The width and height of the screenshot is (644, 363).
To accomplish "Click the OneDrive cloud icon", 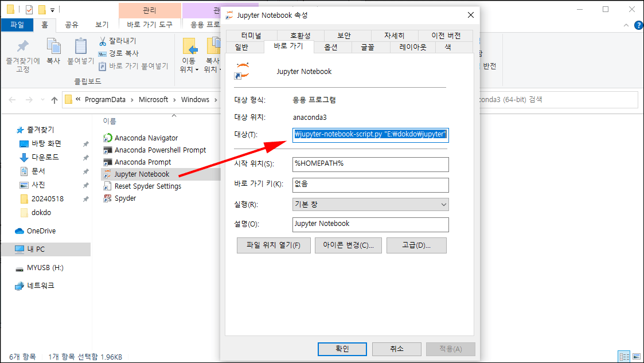I will [19, 231].
